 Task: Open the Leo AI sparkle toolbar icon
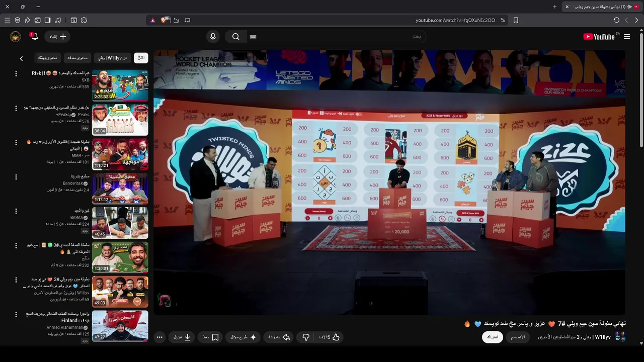pyautogui.click(x=28, y=20)
